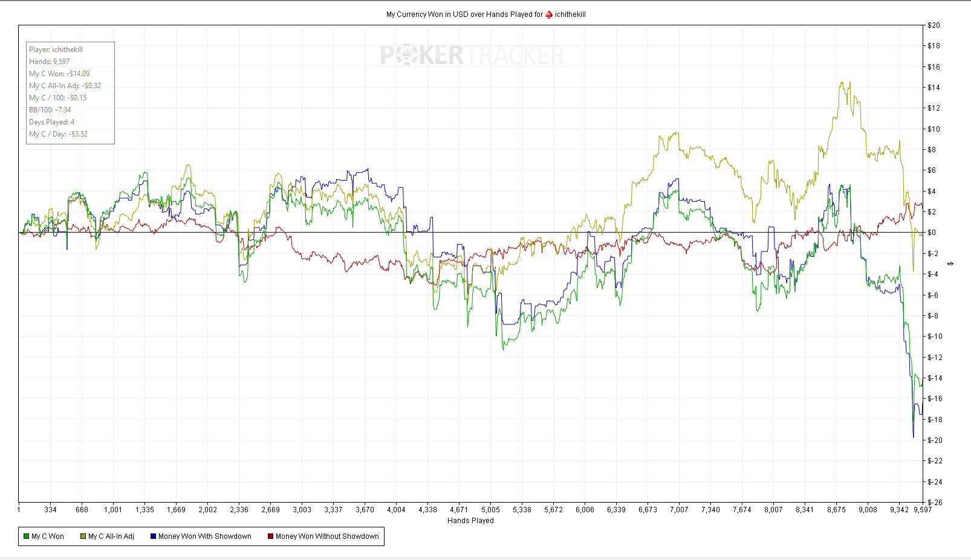The image size is (971, 560).
Task: Click the '9,597' x-axis tick label
Action: [x=922, y=510]
